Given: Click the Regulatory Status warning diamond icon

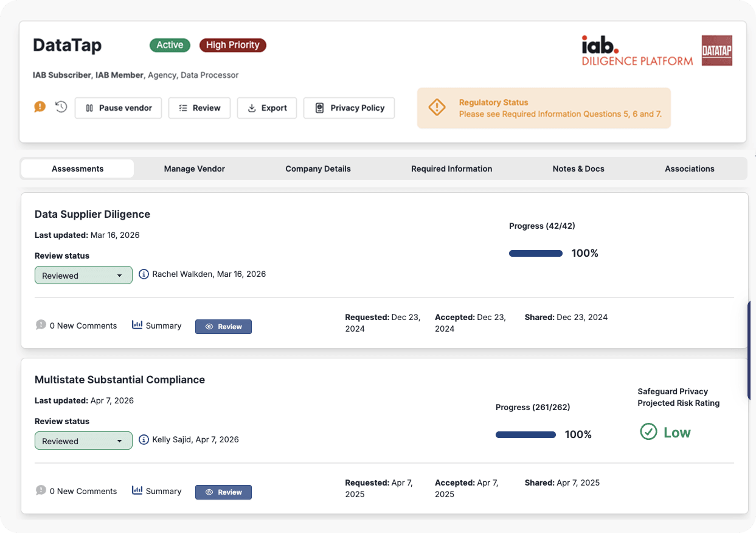Looking at the screenshot, I should (x=437, y=108).
